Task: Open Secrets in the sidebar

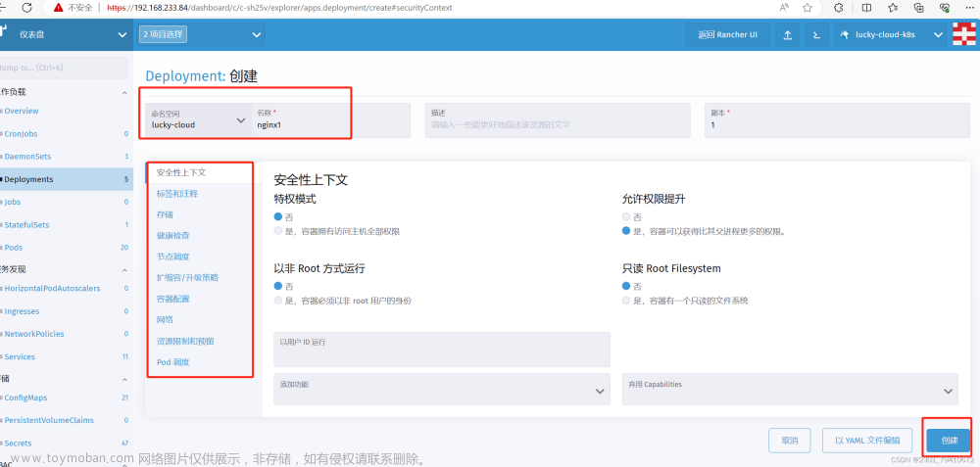Action: tap(18, 444)
